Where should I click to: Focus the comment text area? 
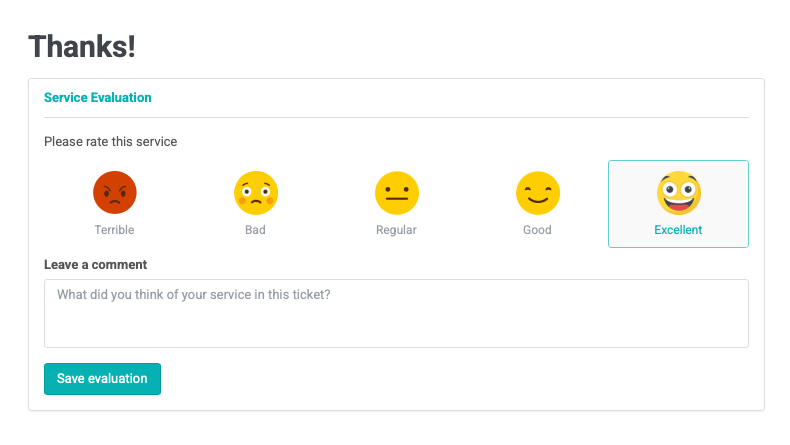tap(396, 313)
